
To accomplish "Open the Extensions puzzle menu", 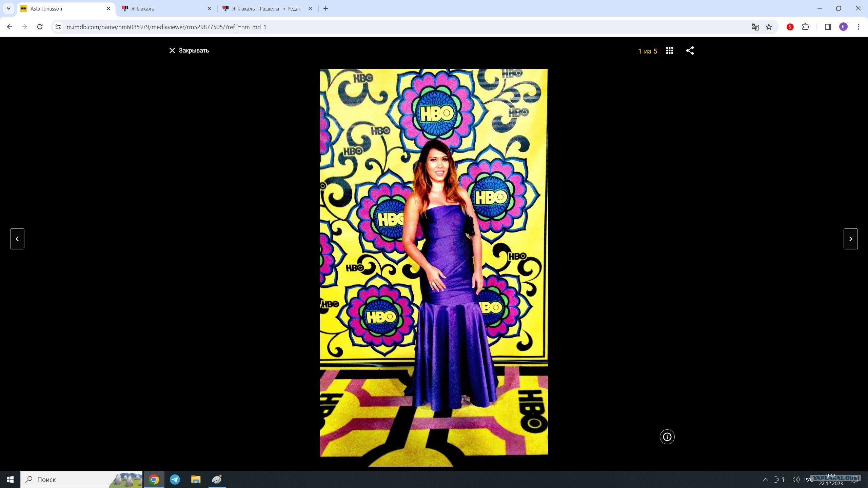I will click(x=806, y=27).
